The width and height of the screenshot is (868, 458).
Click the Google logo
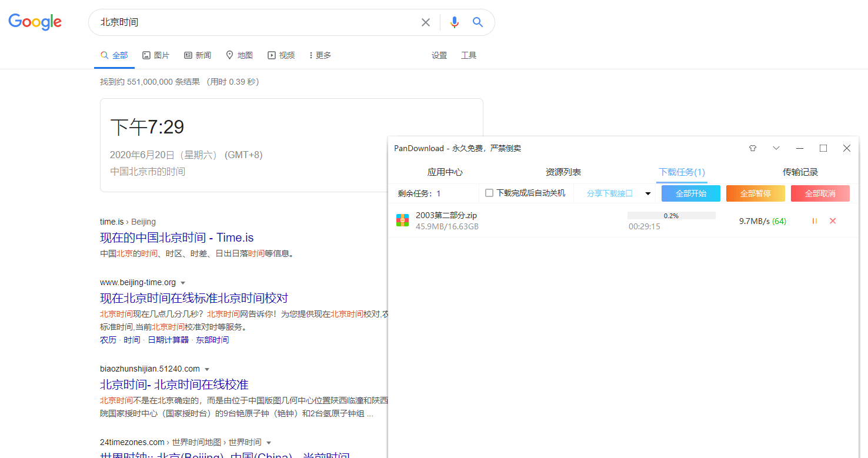pyautogui.click(x=35, y=22)
